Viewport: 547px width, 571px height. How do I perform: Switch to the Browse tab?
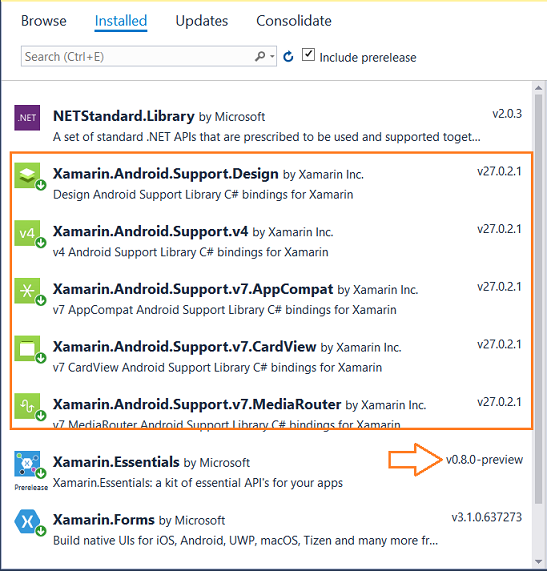point(44,21)
